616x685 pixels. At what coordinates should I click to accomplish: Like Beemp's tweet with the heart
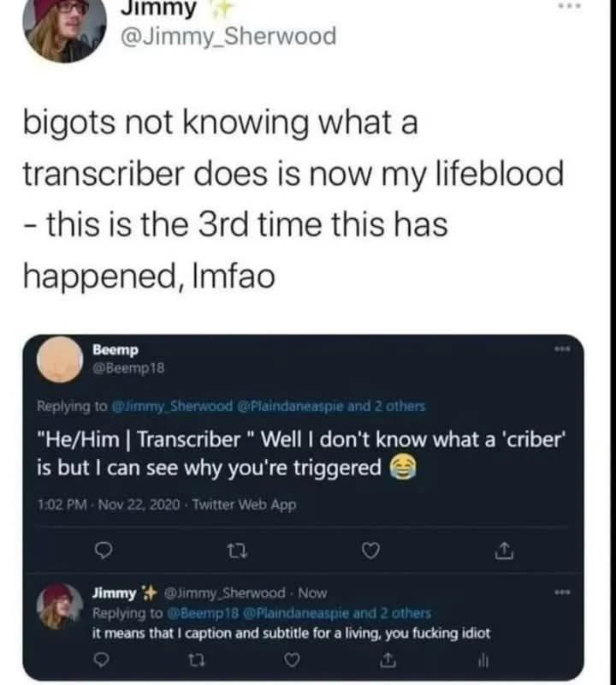point(371,551)
